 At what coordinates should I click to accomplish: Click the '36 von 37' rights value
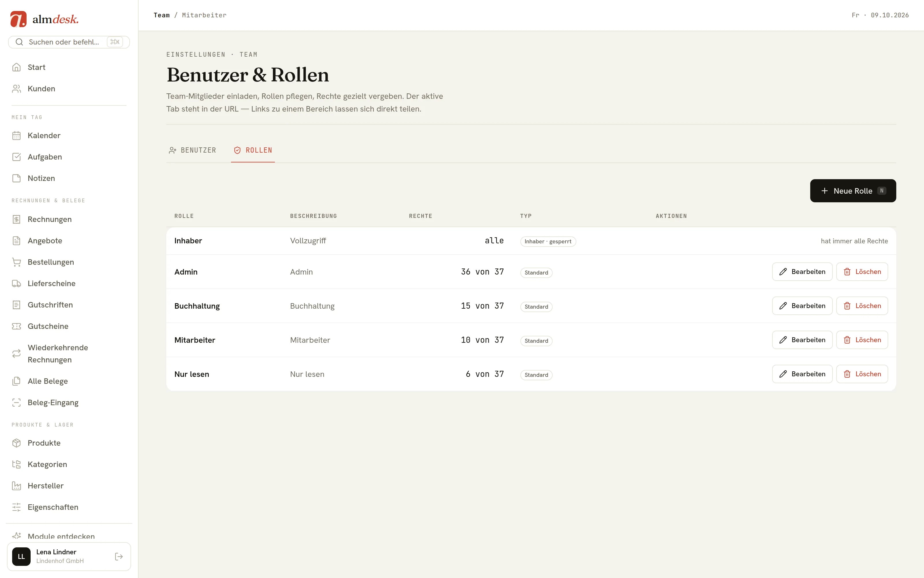coord(482,272)
